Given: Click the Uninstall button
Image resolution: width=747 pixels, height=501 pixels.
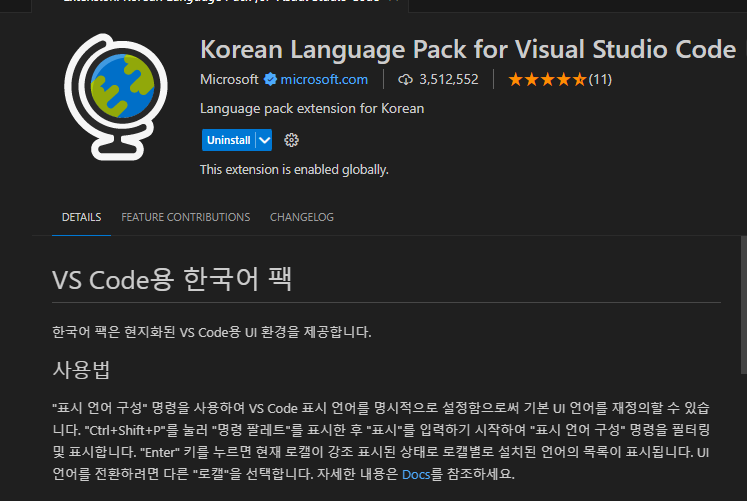Looking at the screenshot, I should (x=229, y=140).
